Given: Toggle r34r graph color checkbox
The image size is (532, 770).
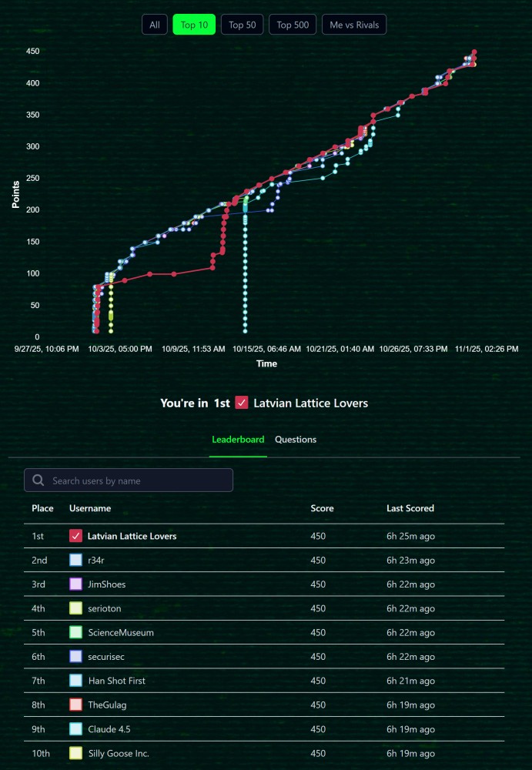Looking at the screenshot, I should click(75, 561).
